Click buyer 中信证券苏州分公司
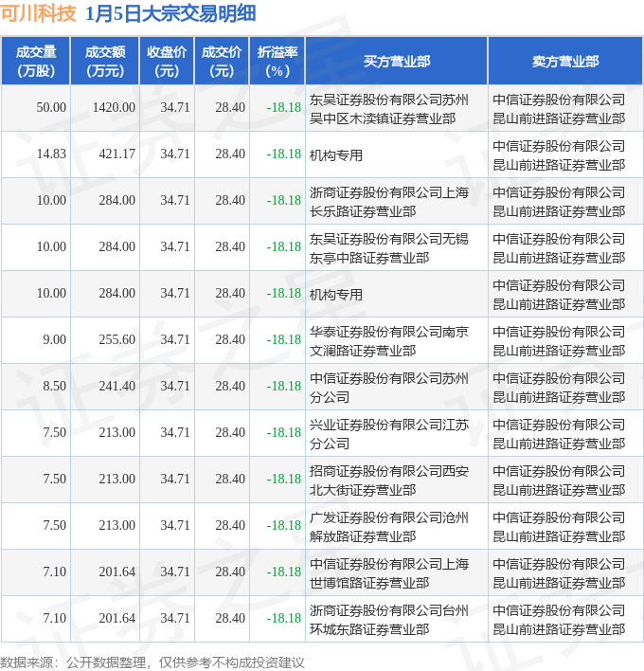 [x=389, y=387]
